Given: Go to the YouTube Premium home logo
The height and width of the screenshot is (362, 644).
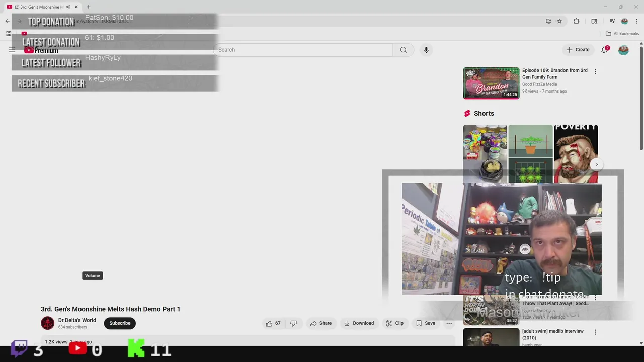Looking at the screenshot, I should click(41, 50).
